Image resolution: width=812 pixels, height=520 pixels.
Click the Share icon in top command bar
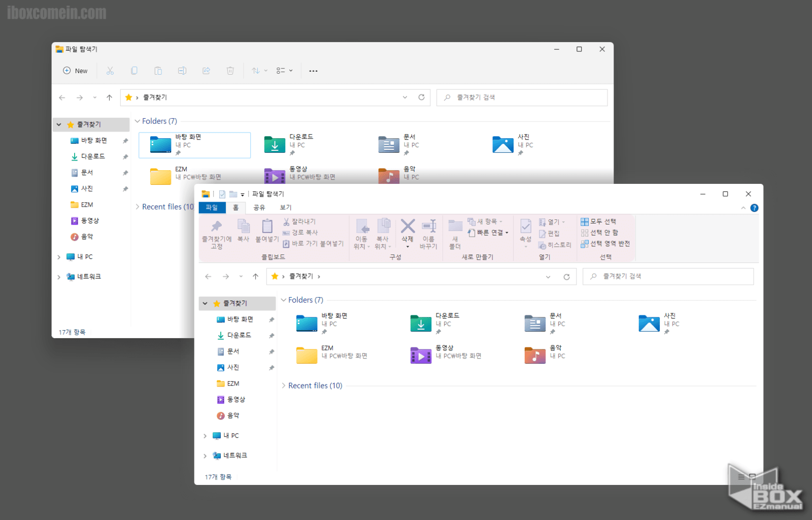(206, 71)
